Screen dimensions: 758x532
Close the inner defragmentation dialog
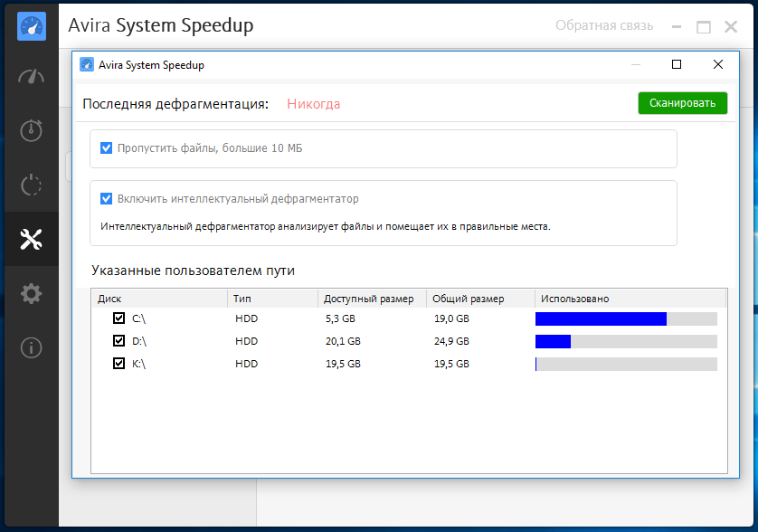click(x=718, y=64)
